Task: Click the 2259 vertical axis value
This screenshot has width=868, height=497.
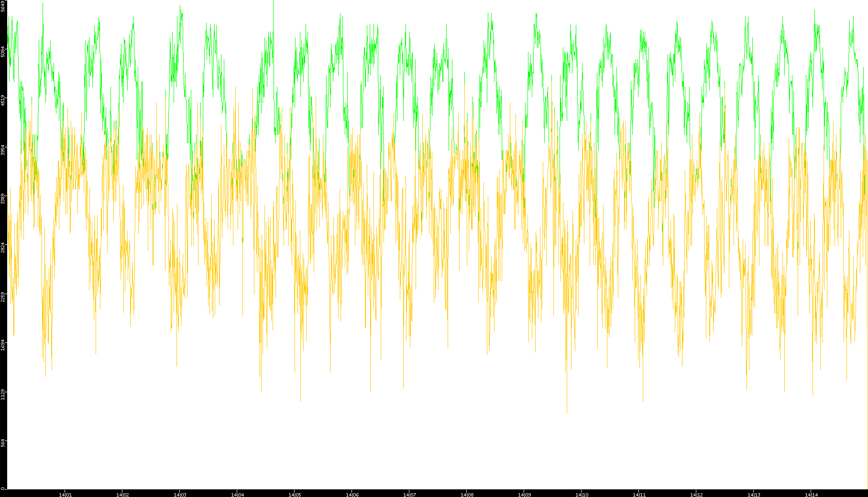Action: 3,296
